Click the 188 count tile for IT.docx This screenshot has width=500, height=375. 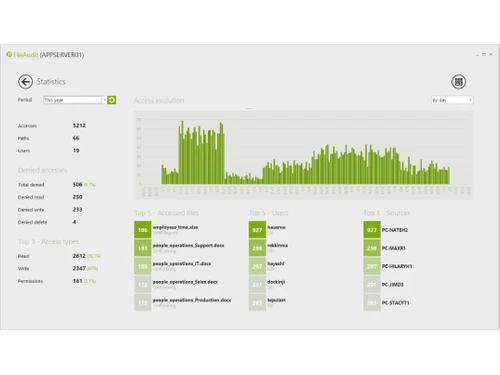pyautogui.click(x=143, y=266)
